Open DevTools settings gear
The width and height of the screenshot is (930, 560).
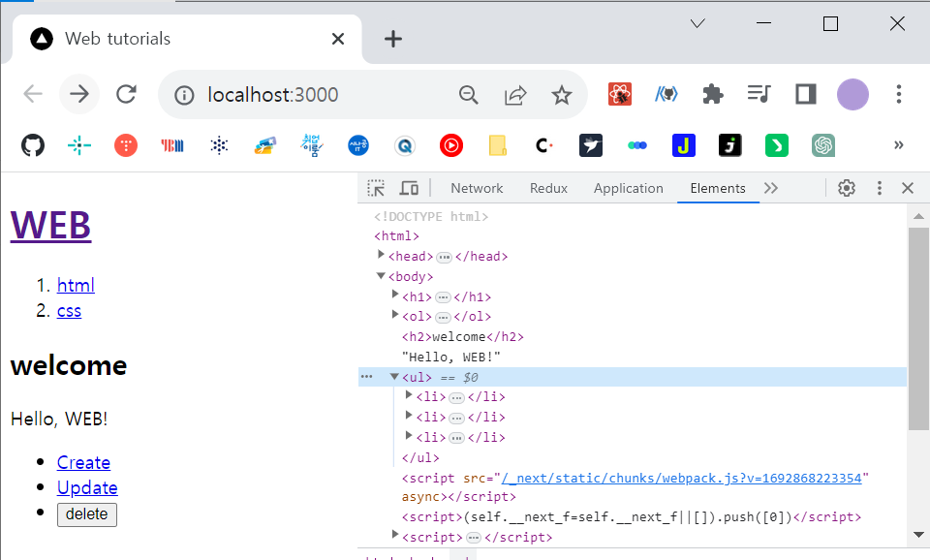point(847,188)
